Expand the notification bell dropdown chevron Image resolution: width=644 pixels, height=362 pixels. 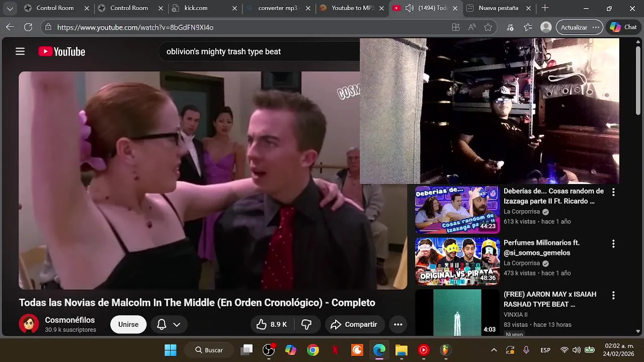tap(177, 324)
